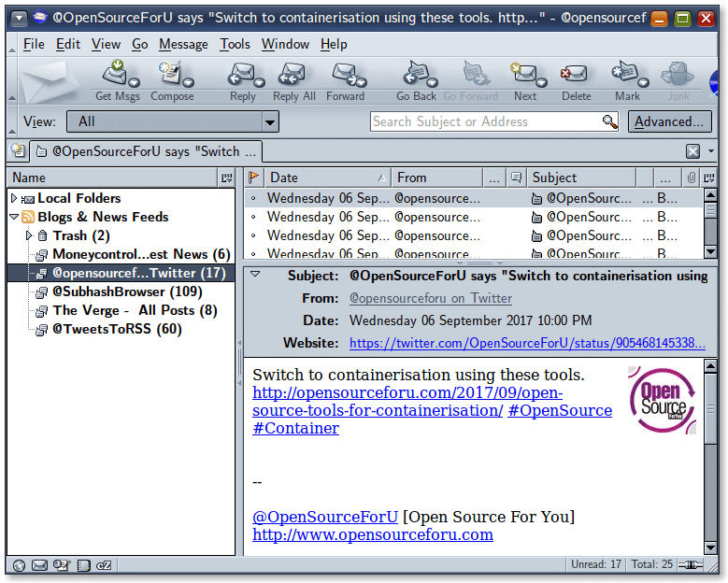728x583 pixels.
Task: Expand the Local Folders tree
Action: coord(14,198)
